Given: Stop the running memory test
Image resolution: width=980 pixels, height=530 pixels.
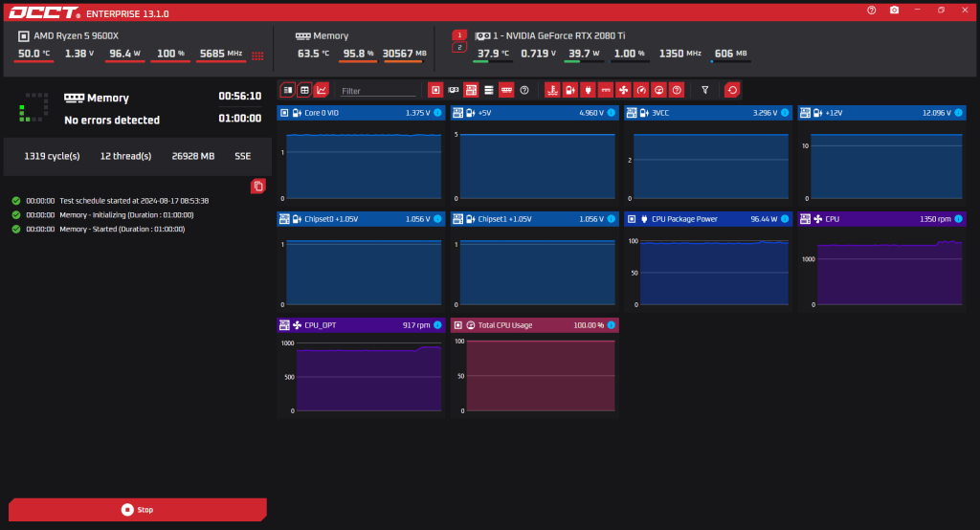Looking at the screenshot, I should click(x=138, y=509).
